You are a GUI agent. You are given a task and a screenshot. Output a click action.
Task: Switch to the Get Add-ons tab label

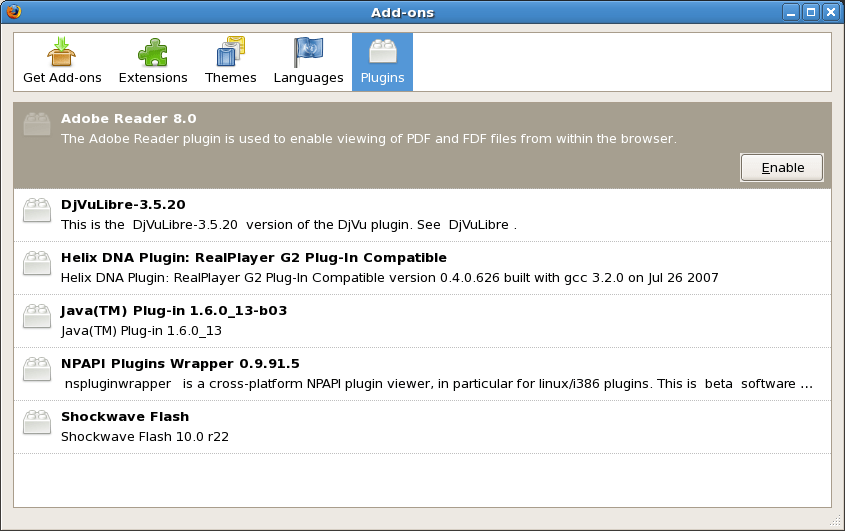click(62, 78)
